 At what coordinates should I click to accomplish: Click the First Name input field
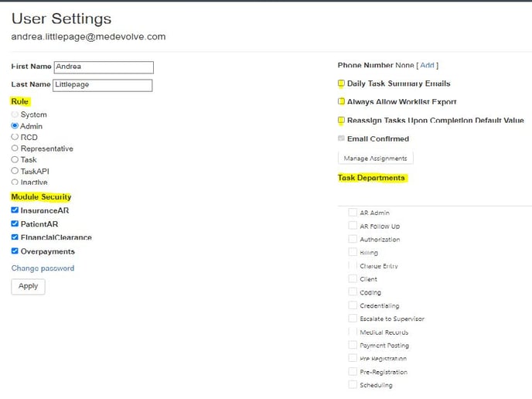[x=104, y=67]
